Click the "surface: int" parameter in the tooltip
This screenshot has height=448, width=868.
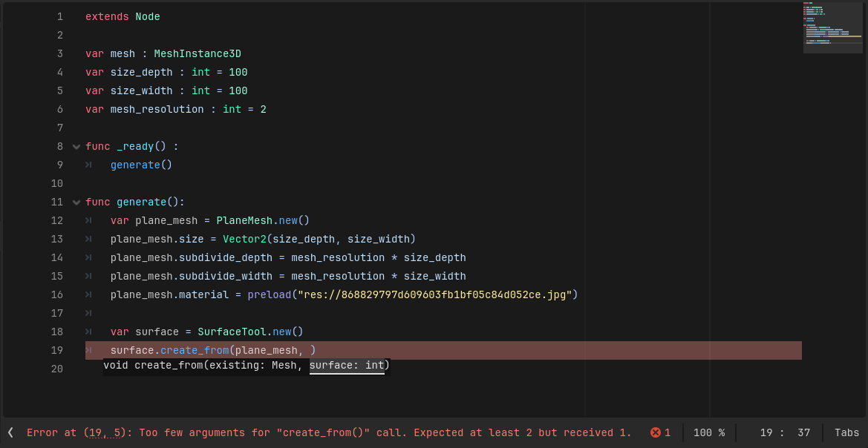[x=347, y=365]
